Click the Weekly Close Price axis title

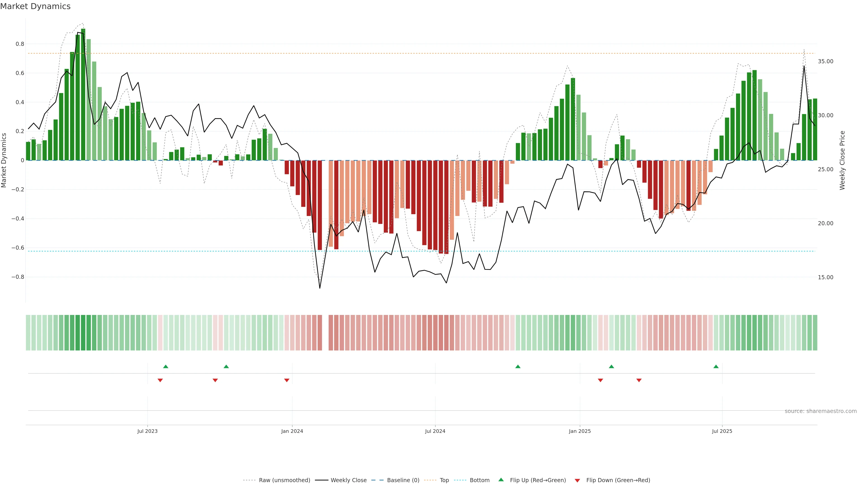click(842, 160)
